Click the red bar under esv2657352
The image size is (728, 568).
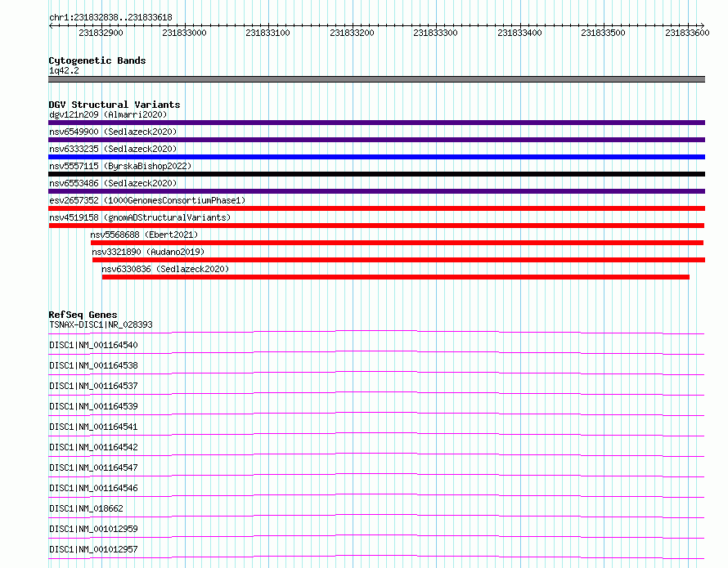pyautogui.click(x=376, y=208)
